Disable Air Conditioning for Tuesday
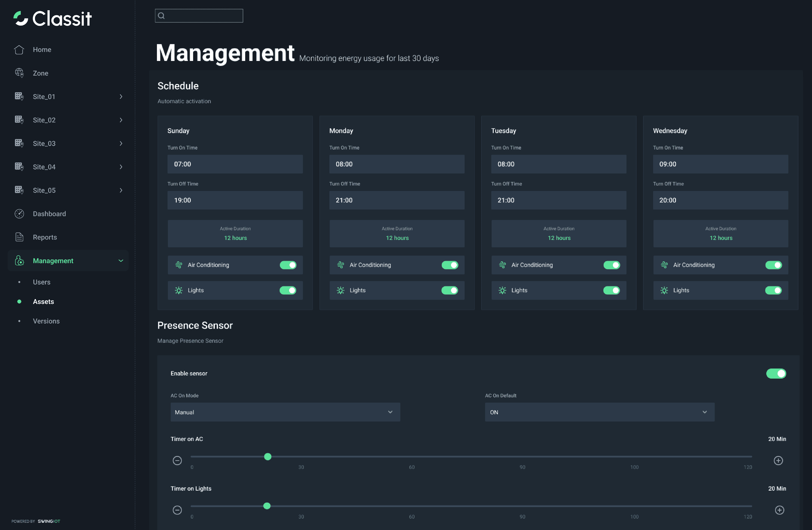This screenshot has width=812, height=530. tap(611, 265)
